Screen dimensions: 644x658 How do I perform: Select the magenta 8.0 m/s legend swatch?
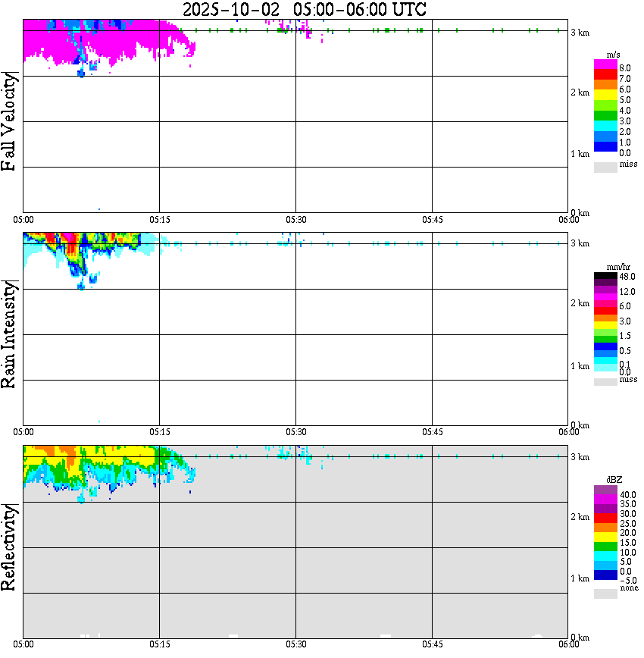pos(605,64)
